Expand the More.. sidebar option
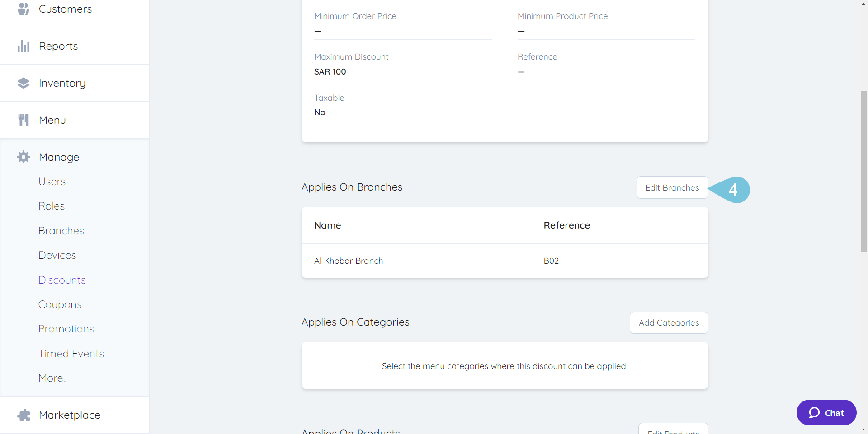The width and height of the screenshot is (868, 434). coord(52,378)
